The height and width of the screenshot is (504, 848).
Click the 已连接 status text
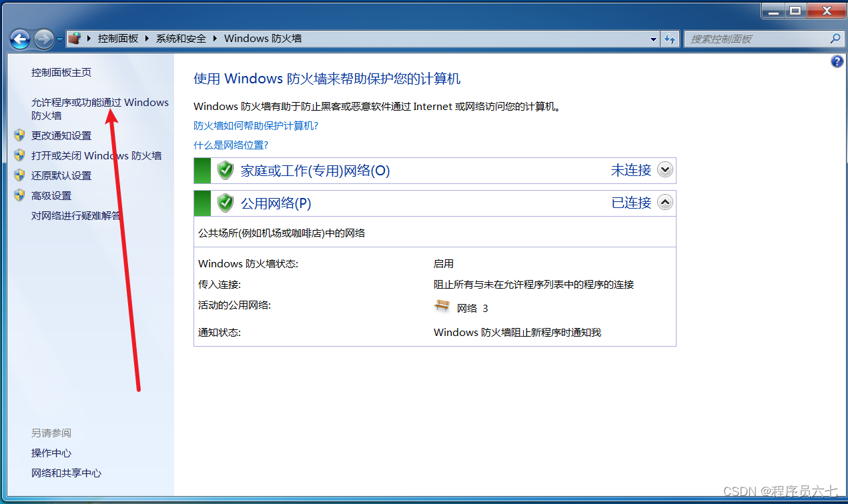(631, 203)
